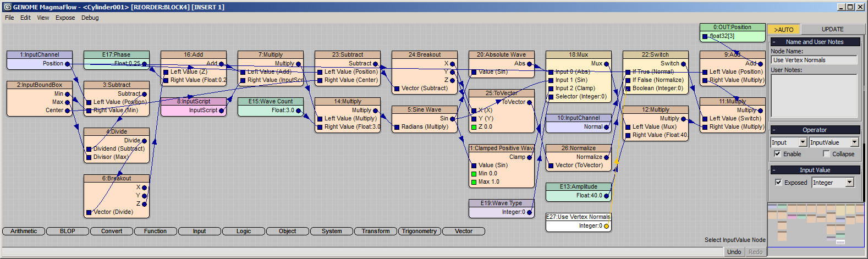
Task: Click the InputScript output socket of 8:InputScript
Action: (222, 111)
